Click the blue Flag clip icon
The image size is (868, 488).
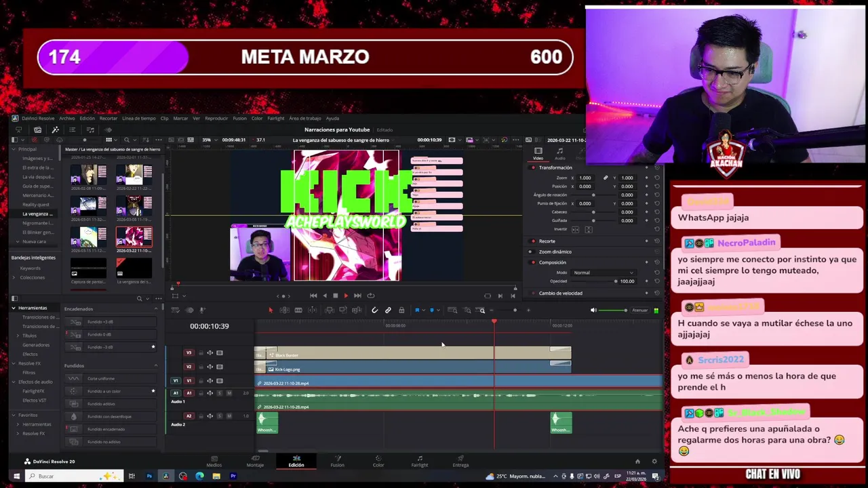pos(417,310)
